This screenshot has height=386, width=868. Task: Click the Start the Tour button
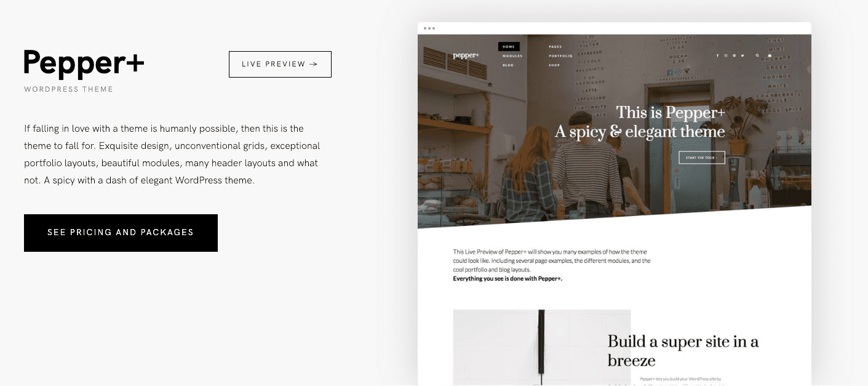702,158
